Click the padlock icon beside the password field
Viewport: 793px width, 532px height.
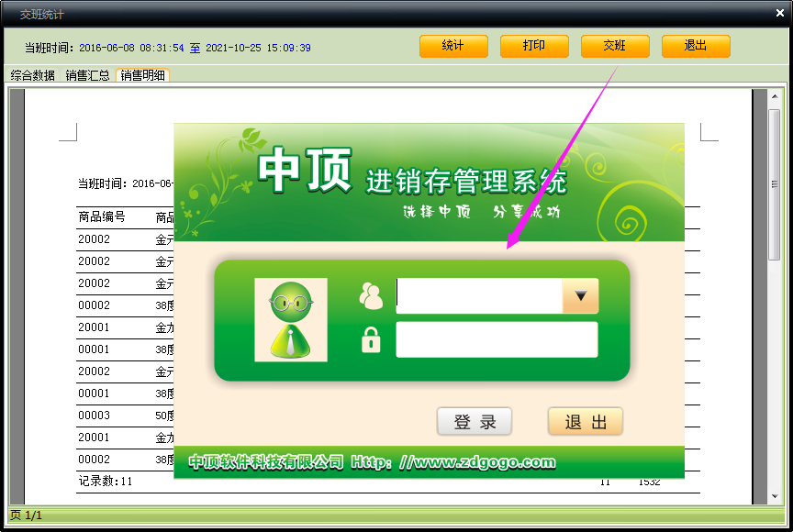[371, 339]
